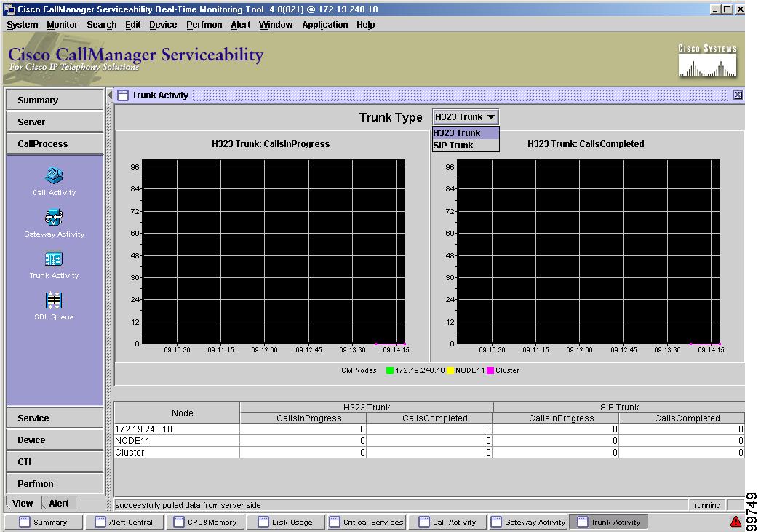
Task: Open the Device menu
Action: [163, 25]
